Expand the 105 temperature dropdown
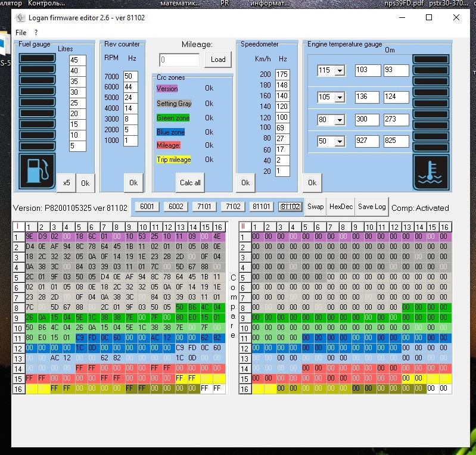The width and height of the screenshot is (476, 455). pyautogui.click(x=340, y=98)
